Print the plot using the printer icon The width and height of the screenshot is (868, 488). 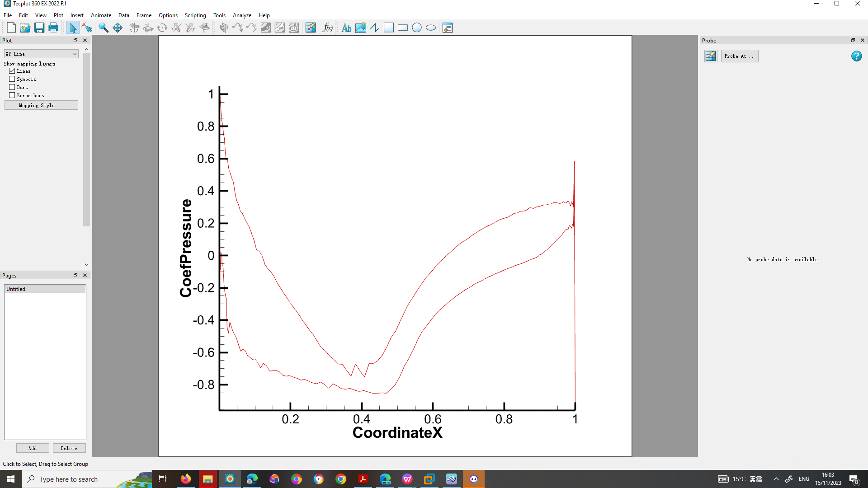(53, 28)
